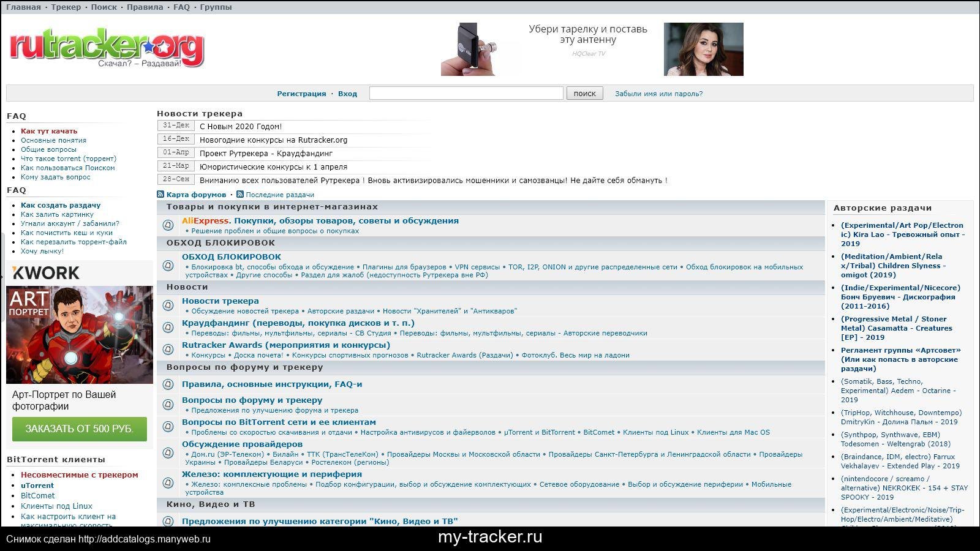Select Группы in the top menu
Image resolution: width=980 pixels, height=551 pixels.
coord(216,7)
